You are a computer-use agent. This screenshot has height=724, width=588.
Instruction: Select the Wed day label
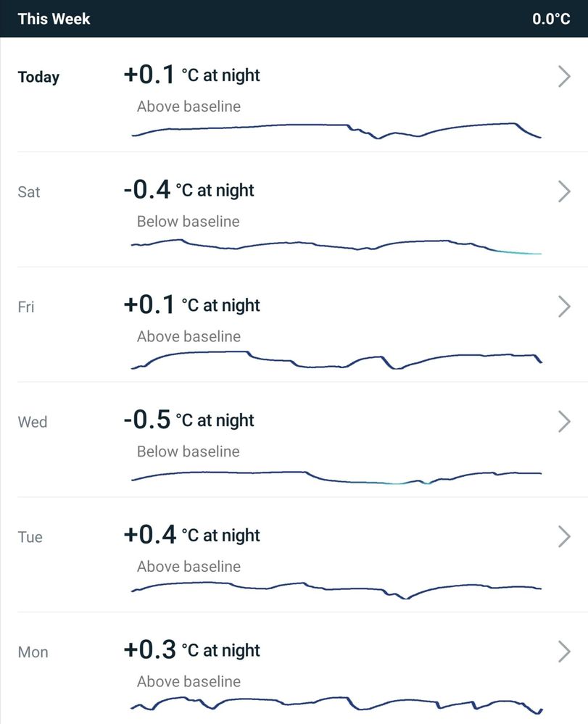(x=33, y=422)
